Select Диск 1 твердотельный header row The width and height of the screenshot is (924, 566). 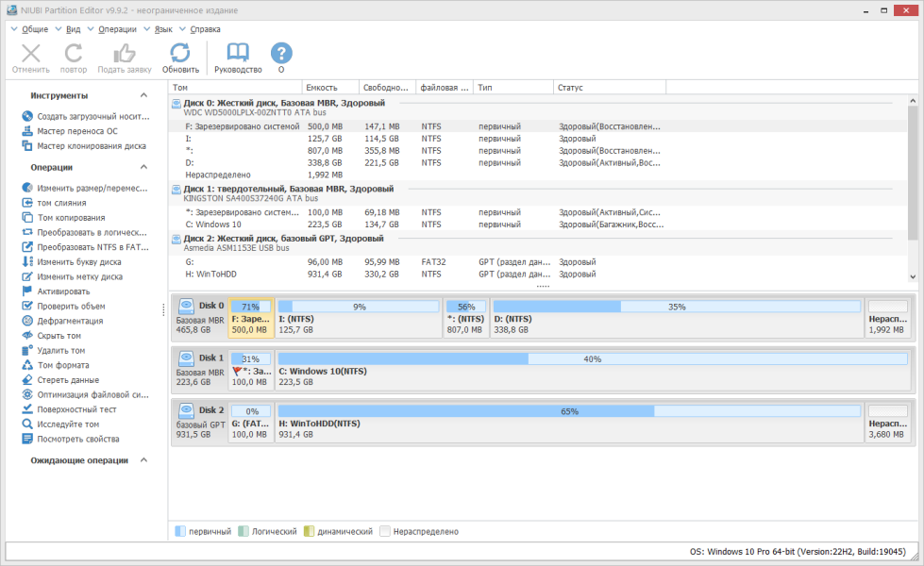(538, 193)
